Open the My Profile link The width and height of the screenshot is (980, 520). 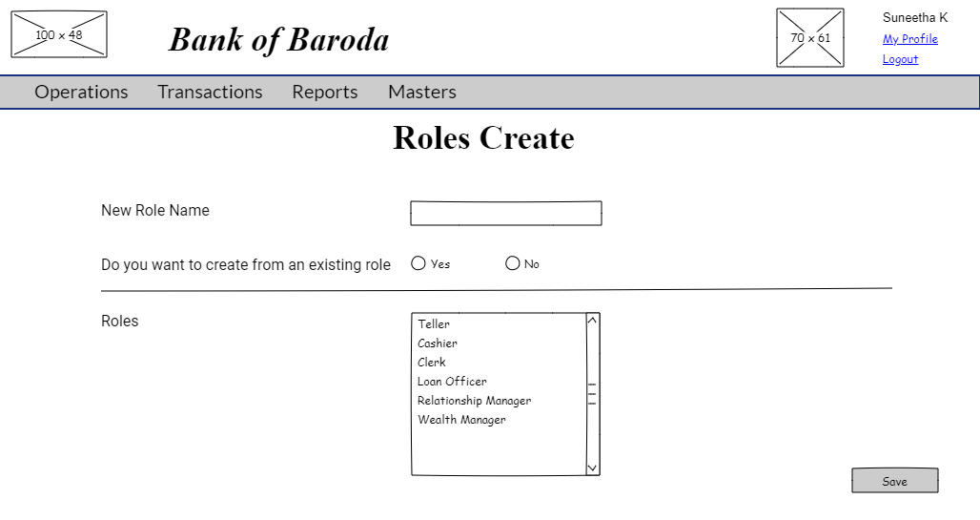pos(909,39)
